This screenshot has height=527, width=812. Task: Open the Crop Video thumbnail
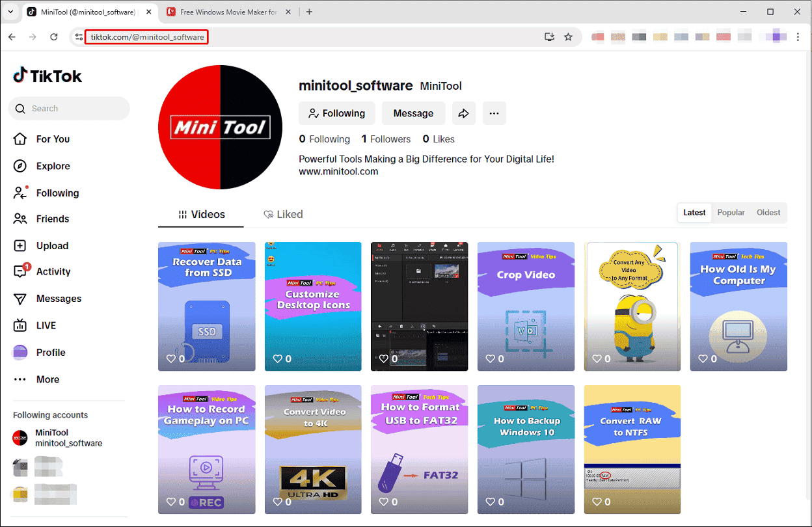coord(526,306)
